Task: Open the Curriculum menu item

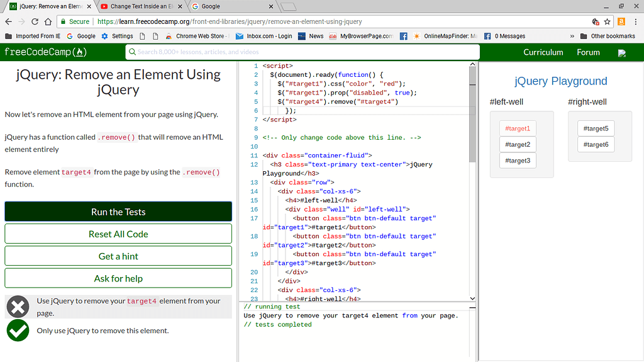Action: (543, 52)
